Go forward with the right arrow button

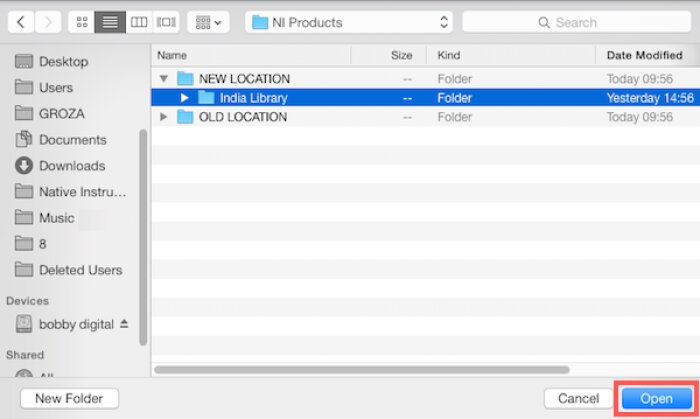click(48, 22)
